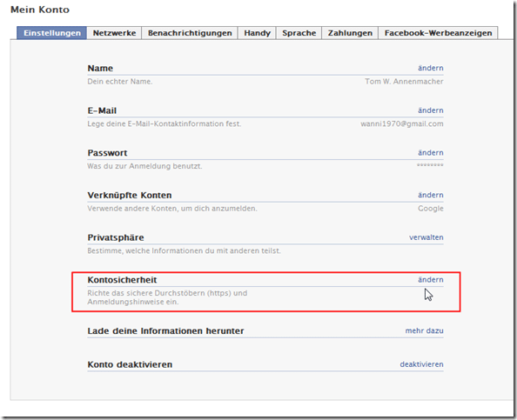Screen dimensions: 517x420
Task: Click the 'Verknüpfte Konten' heading
Action: point(130,196)
